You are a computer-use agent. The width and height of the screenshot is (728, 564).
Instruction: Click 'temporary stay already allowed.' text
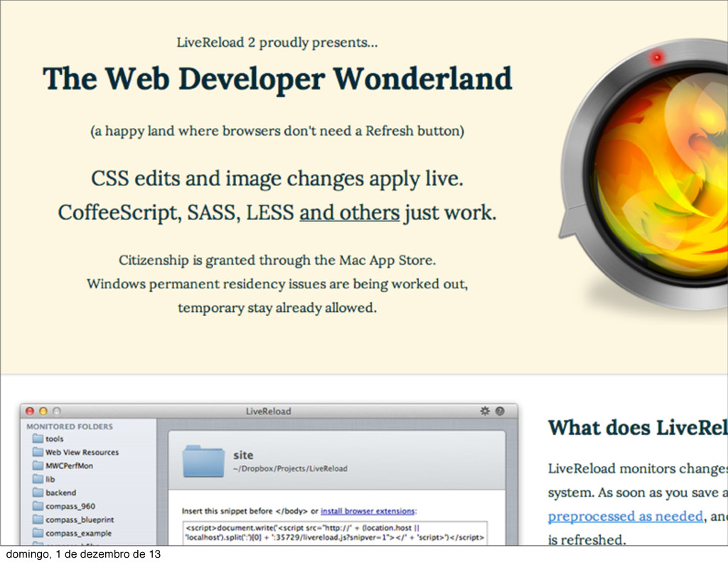click(277, 308)
